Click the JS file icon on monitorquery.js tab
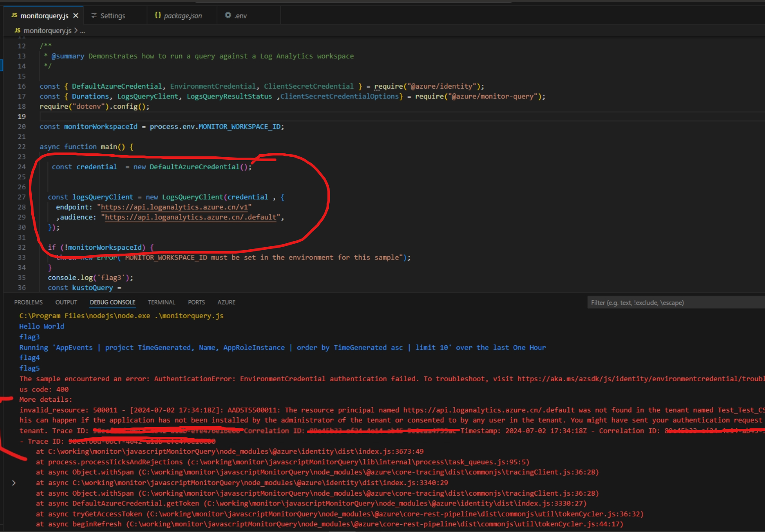Viewport: 765px width, 532px height. click(x=14, y=15)
